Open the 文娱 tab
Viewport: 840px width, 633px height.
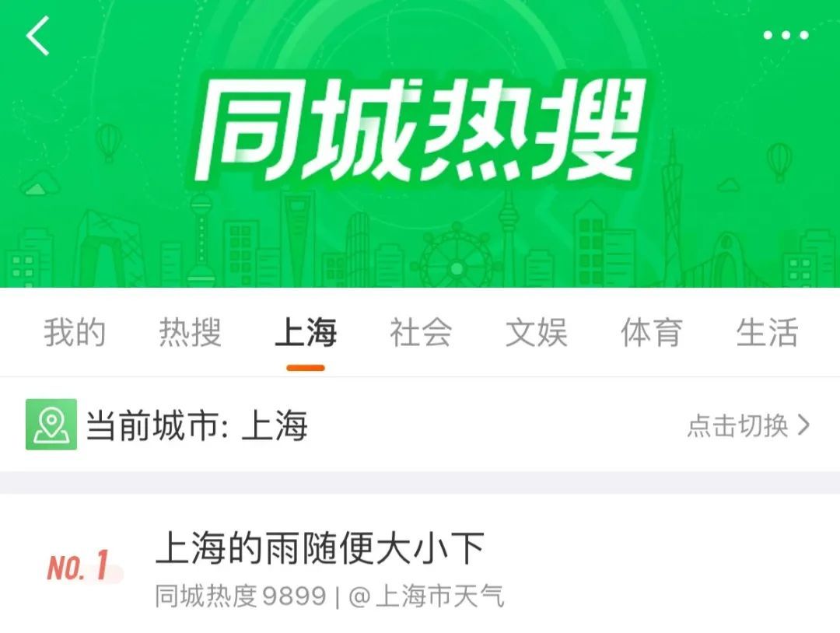coord(536,332)
